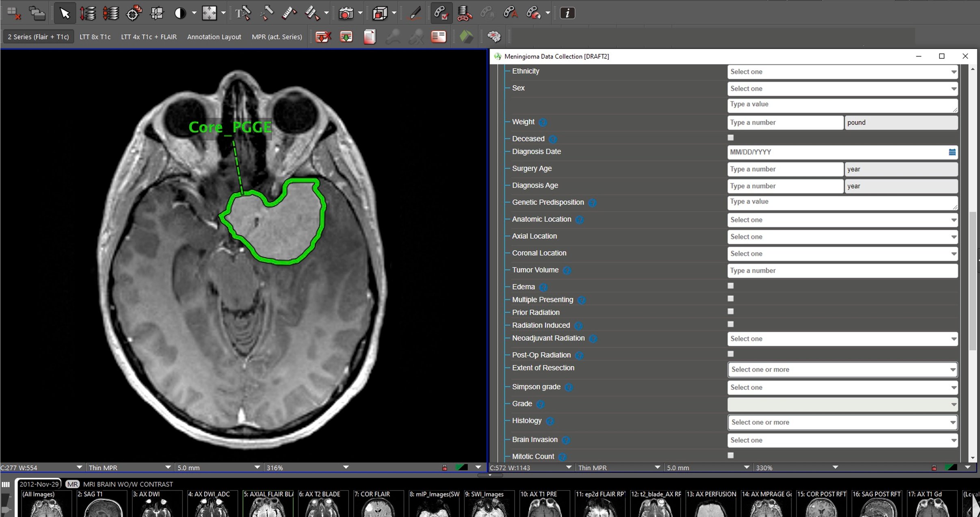
Task: Open the Anatomic Location selector
Action: pyautogui.click(x=842, y=219)
